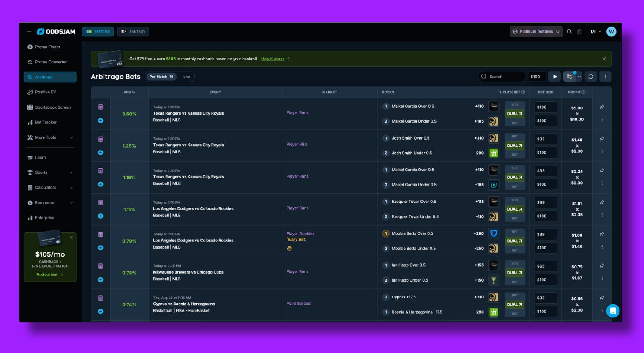Open calculator for 3.60% arb row

coord(101,107)
